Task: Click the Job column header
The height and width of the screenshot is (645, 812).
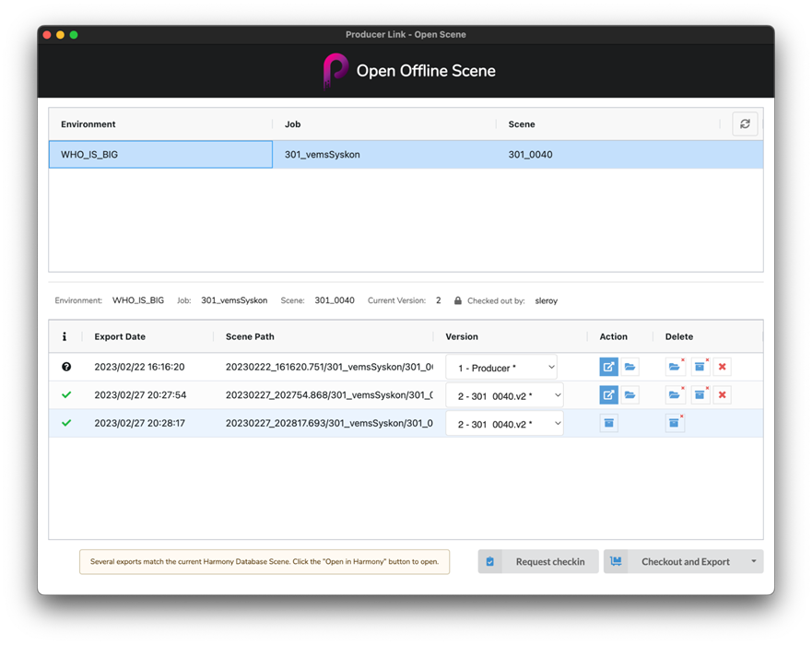Action: click(292, 124)
